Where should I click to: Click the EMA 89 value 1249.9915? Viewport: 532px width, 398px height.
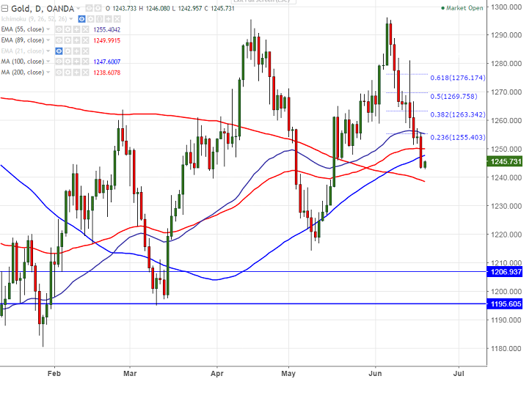click(x=107, y=41)
